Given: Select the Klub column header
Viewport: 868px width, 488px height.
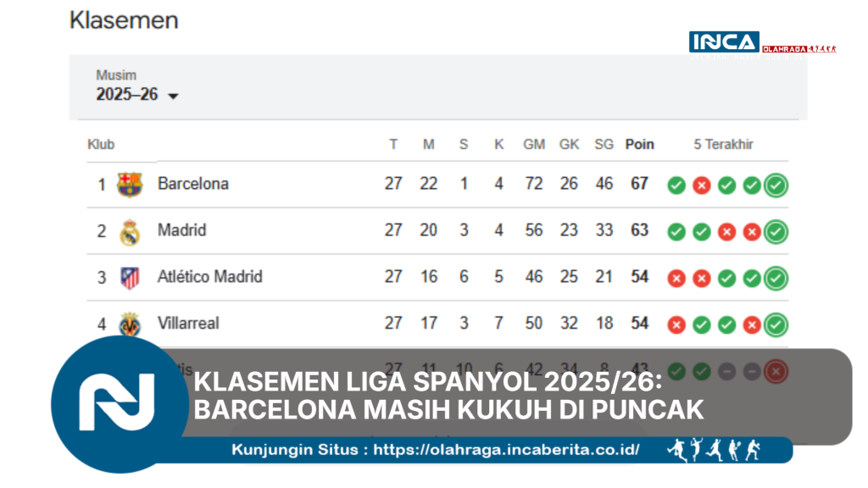Looking at the screenshot, I should click(102, 144).
